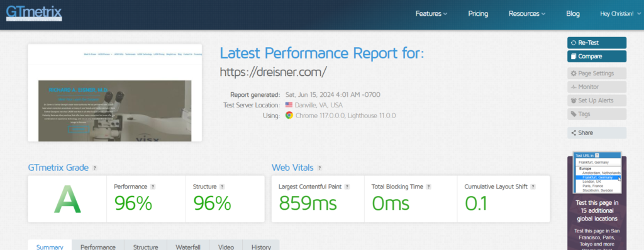Click the GTmetrix logo
This screenshot has height=250, width=644.
(x=34, y=14)
